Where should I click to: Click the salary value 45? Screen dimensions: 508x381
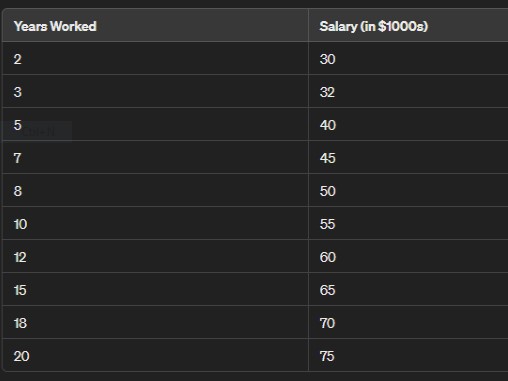[x=327, y=158]
